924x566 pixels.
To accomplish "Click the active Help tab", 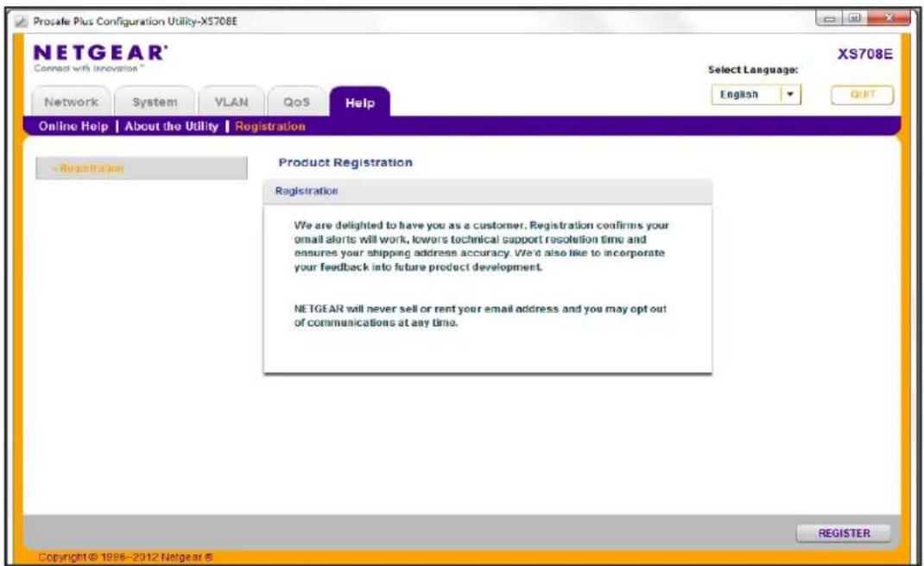I will coord(359,103).
